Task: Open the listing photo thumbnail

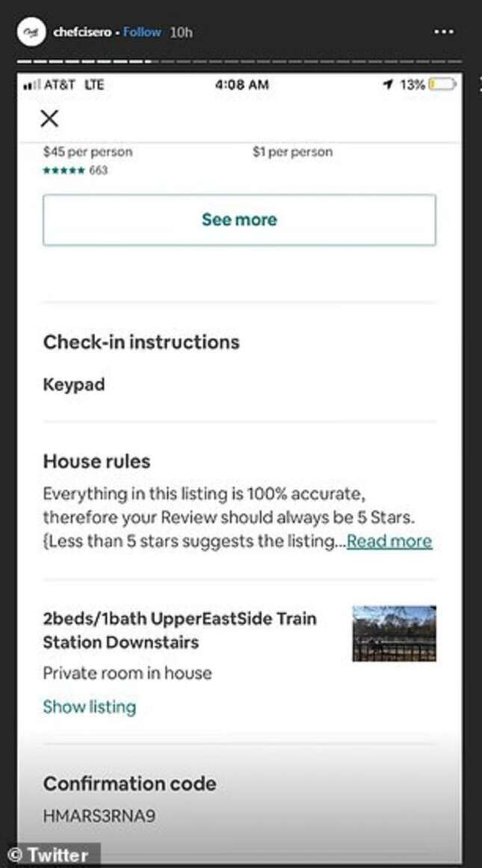Action: [x=394, y=633]
